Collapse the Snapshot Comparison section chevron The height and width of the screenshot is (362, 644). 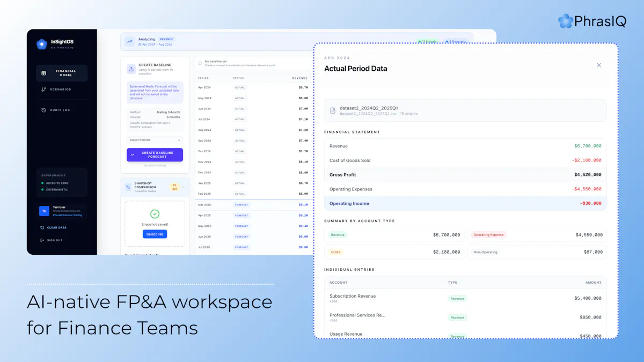184,187
